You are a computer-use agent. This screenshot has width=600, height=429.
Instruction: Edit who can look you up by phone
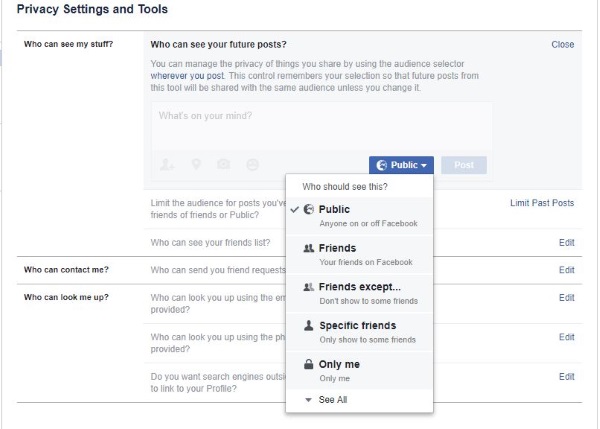click(567, 337)
